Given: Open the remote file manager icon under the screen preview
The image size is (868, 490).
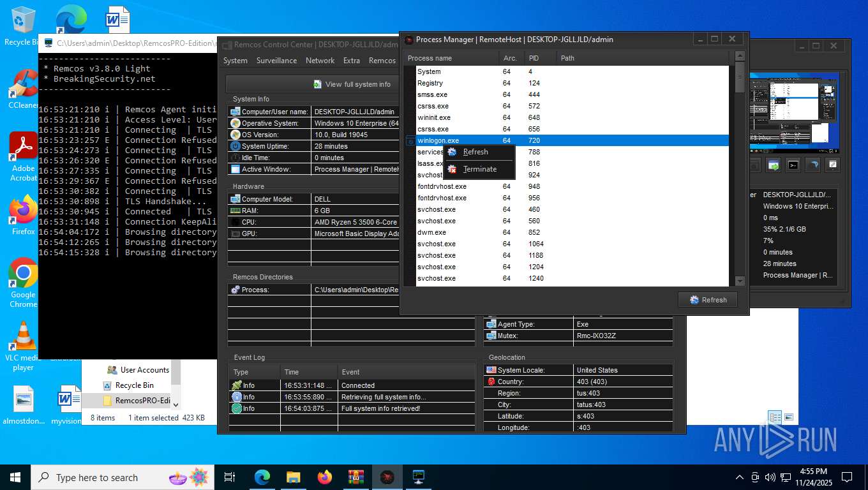Looking at the screenshot, I should (x=774, y=165).
